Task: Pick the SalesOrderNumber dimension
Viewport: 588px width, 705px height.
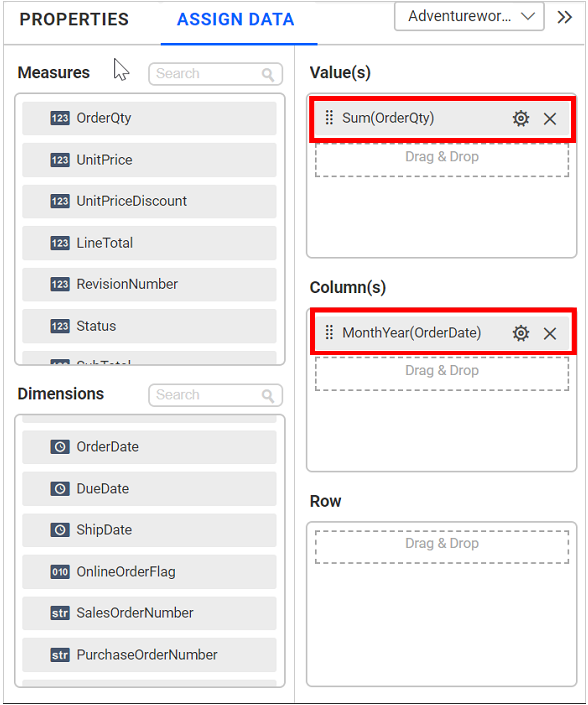Action: click(149, 613)
